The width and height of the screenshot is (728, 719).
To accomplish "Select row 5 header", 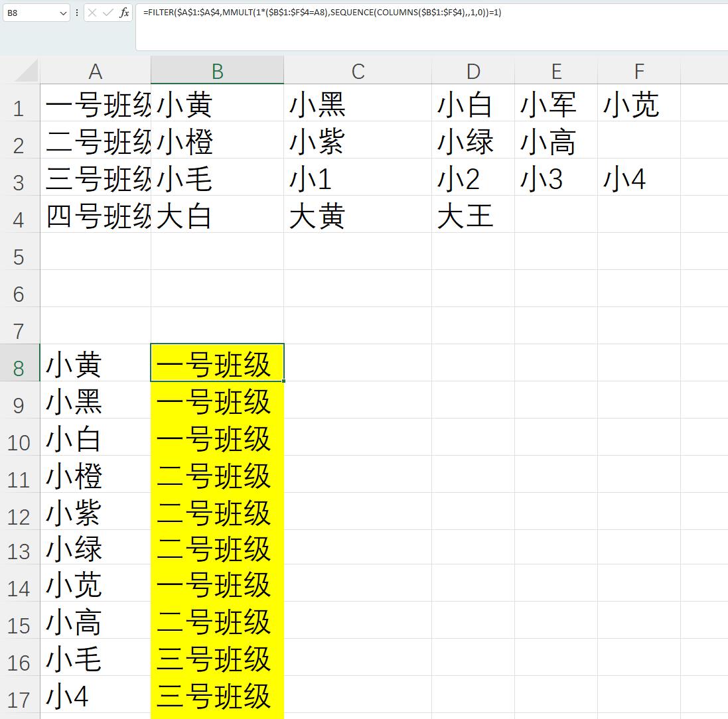I will 19,251.
